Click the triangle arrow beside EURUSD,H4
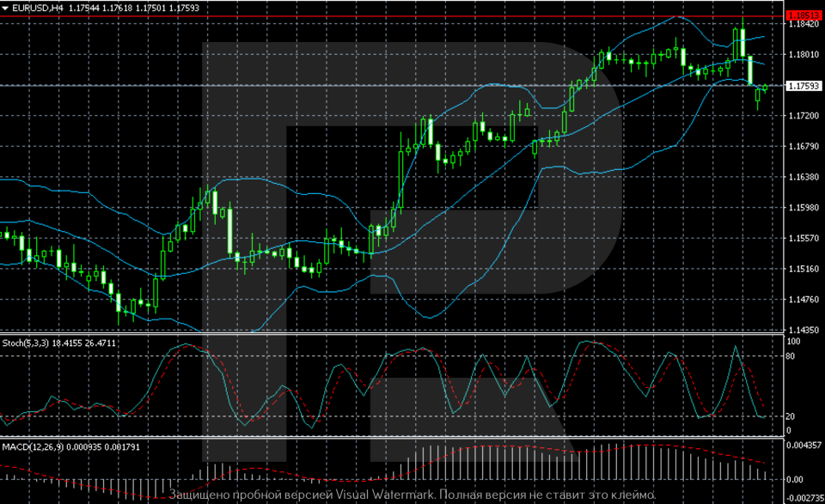The height and width of the screenshot is (504, 825). click(6, 8)
